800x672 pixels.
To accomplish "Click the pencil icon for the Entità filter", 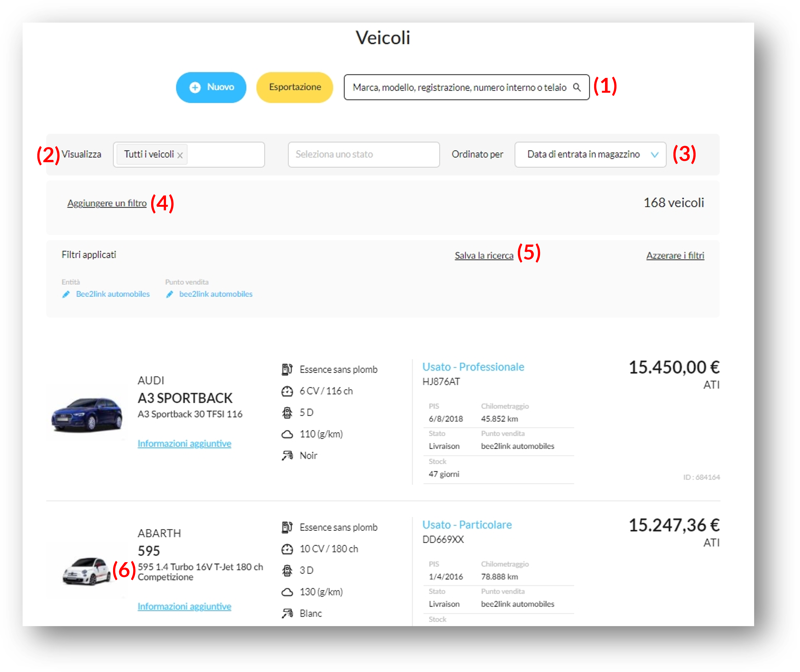I will click(66, 294).
